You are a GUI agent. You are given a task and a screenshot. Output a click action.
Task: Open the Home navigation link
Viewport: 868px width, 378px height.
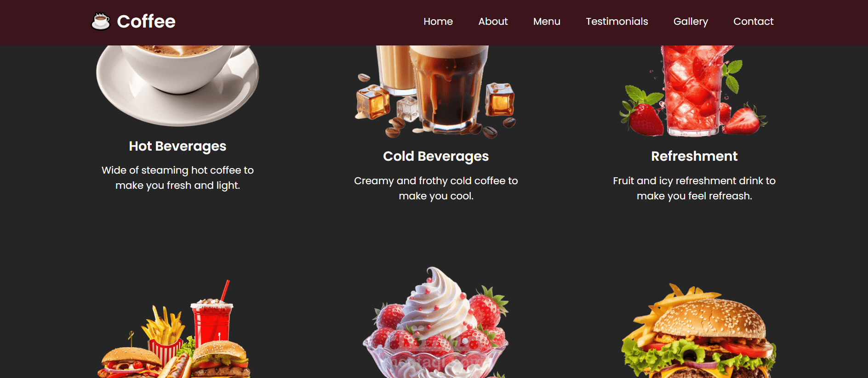point(438,22)
